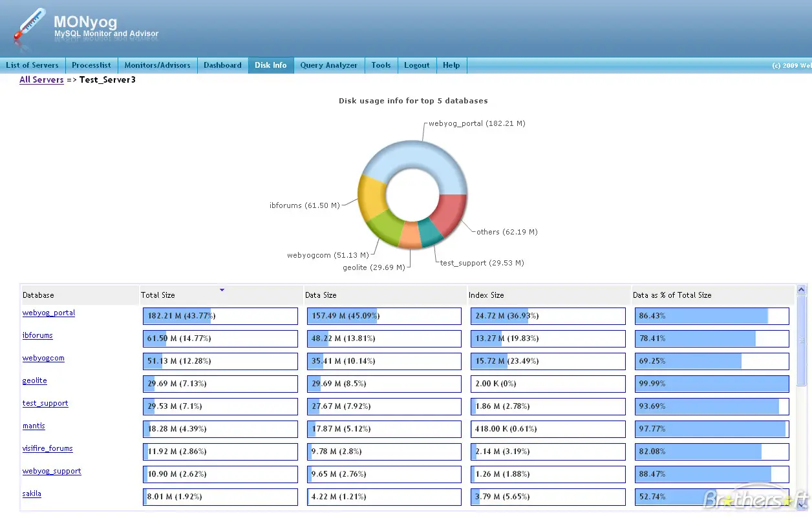The width and height of the screenshot is (812, 520).
Task: Click the 24.72 M (36.93%) index size bar
Action: (x=548, y=316)
